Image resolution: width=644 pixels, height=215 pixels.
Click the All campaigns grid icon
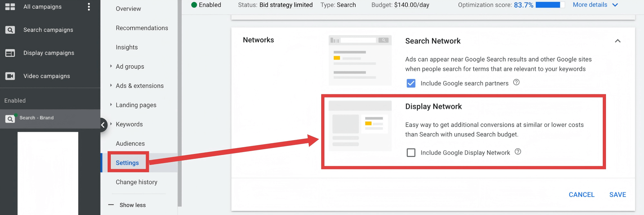10,7
